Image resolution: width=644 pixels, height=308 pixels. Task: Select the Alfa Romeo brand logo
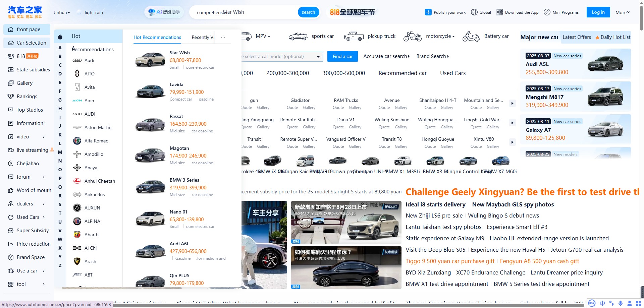click(77, 141)
